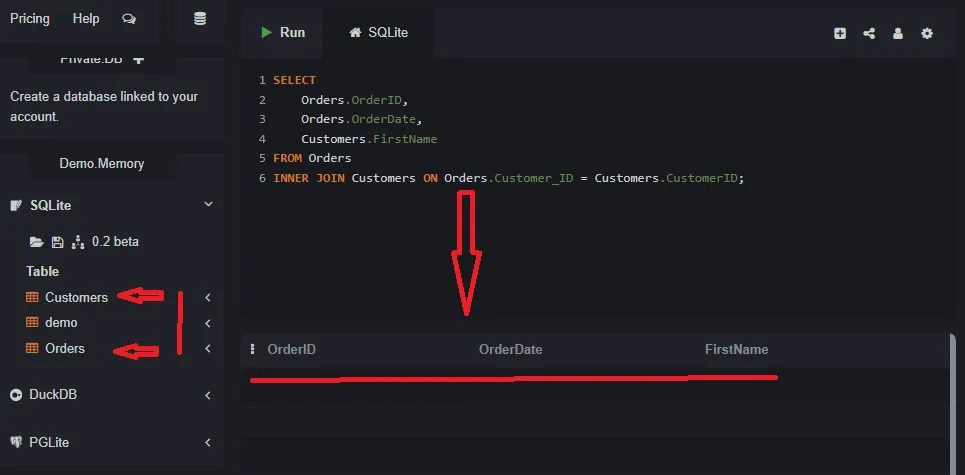Click the OrderDate column header
Image resolution: width=965 pixels, height=475 pixels.
click(510, 350)
